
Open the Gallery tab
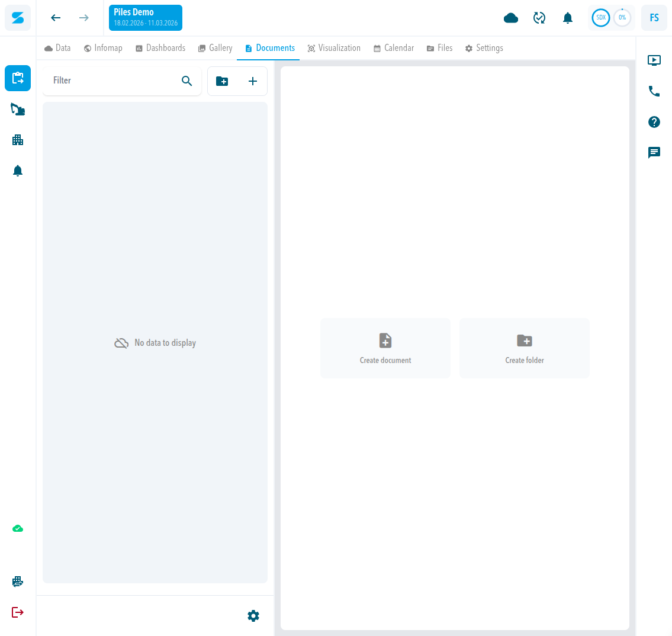[x=215, y=48]
